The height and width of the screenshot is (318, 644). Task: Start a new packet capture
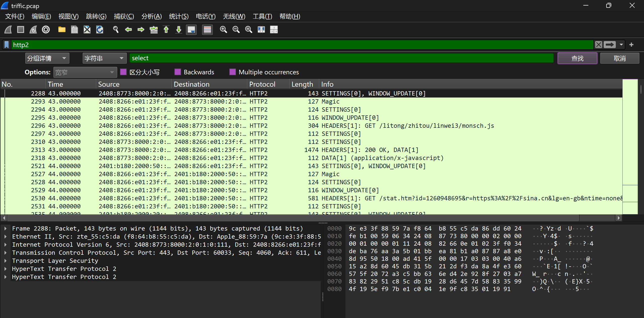tap(8, 30)
